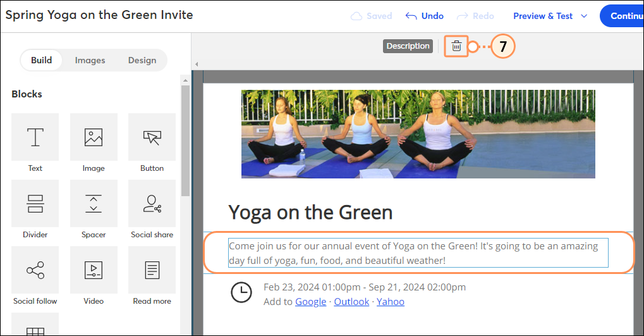
Task: Add event to Outlook calendar link
Action: pyautogui.click(x=351, y=301)
